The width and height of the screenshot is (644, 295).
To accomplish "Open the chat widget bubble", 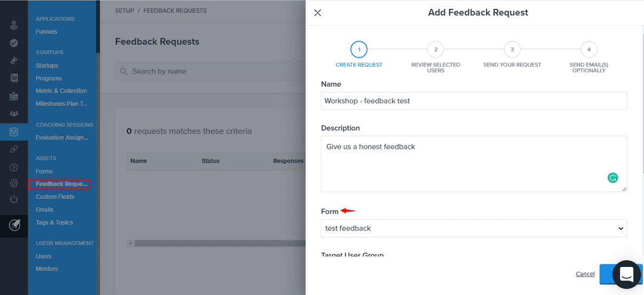I will [x=626, y=274].
